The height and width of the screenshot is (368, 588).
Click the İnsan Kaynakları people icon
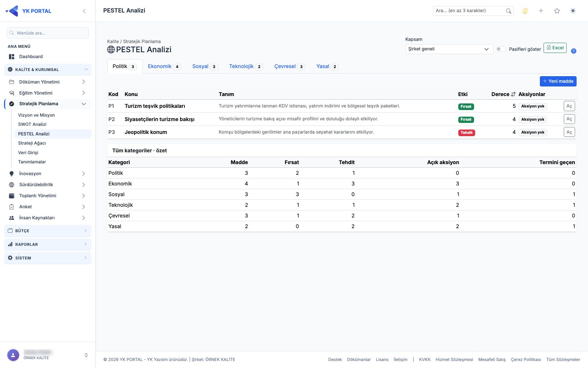[11, 218]
